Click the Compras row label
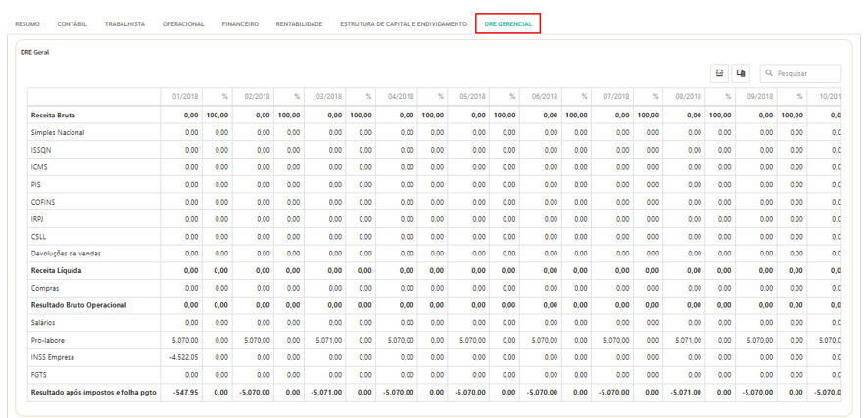 pyautogui.click(x=45, y=288)
